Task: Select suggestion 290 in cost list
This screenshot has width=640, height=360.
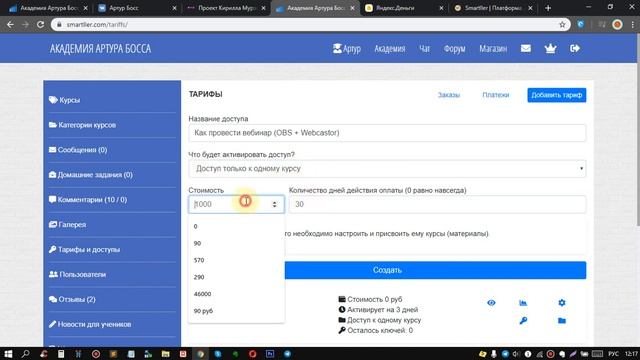Action: click(236, 277)
